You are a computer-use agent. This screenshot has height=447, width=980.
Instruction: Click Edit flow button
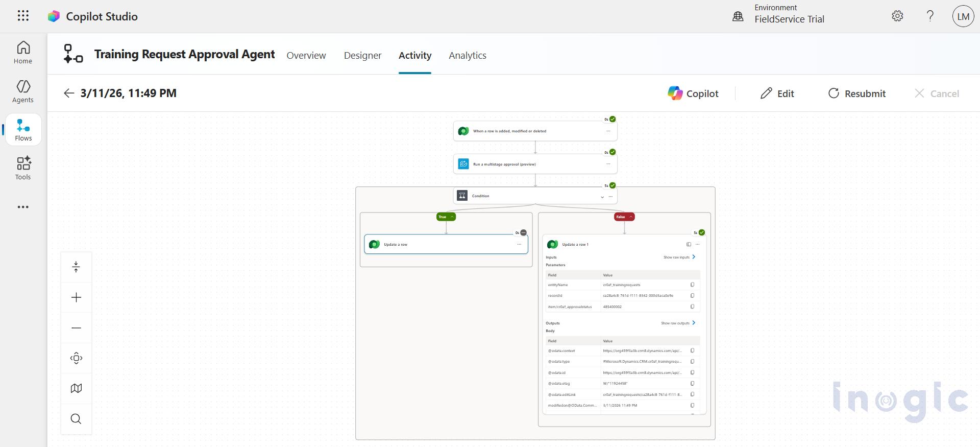pos(777,93)
